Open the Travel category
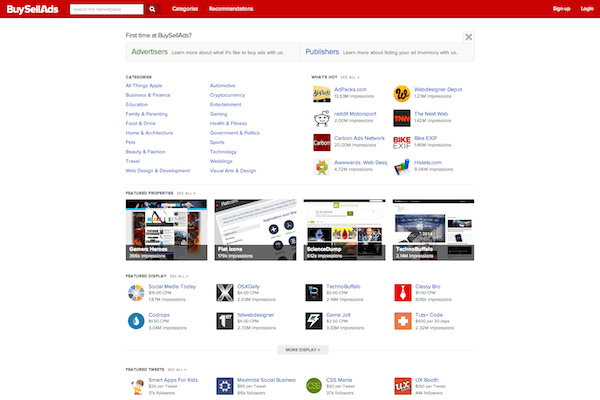This screenshot has width=600, height=400. pos(133,161)
